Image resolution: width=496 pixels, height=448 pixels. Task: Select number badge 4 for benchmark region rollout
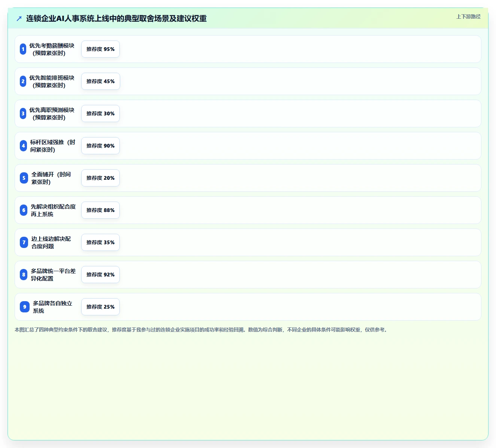[x=24, y=146]
